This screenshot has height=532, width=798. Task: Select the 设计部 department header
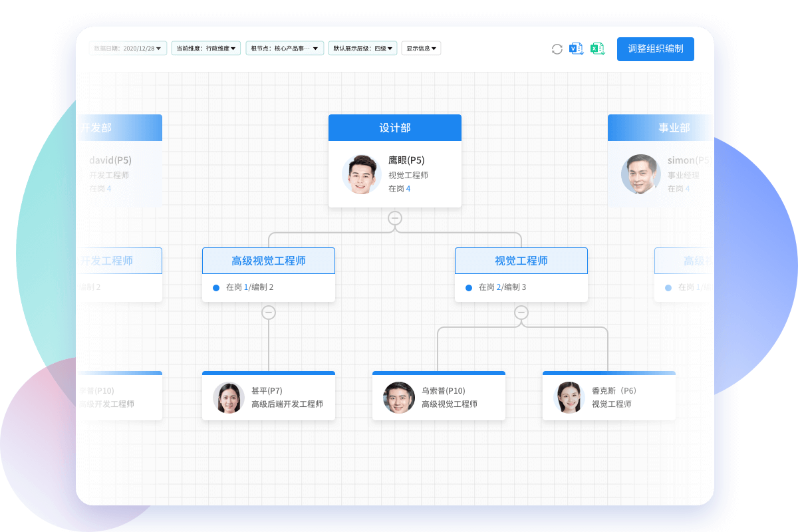click(x=395, y=128)
